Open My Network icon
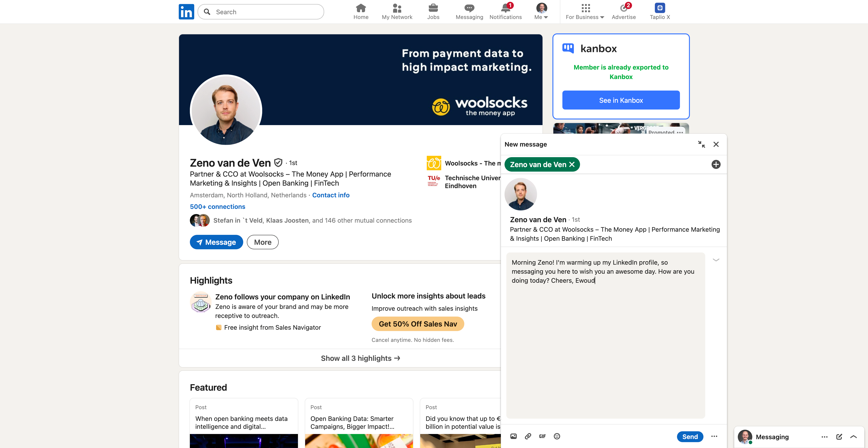Image resolution: width=868 pixels, height=448 pixels. [397, 12]
